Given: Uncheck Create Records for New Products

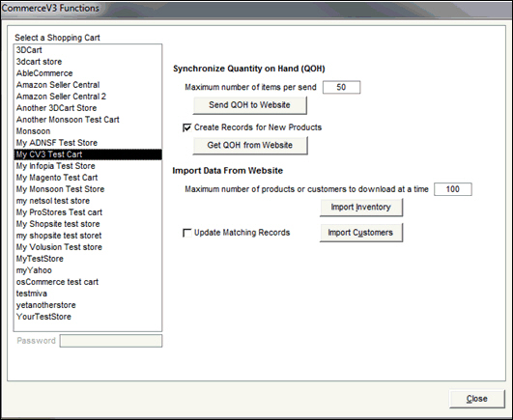Looking at the screenshot, I should [x=186, y=127].
